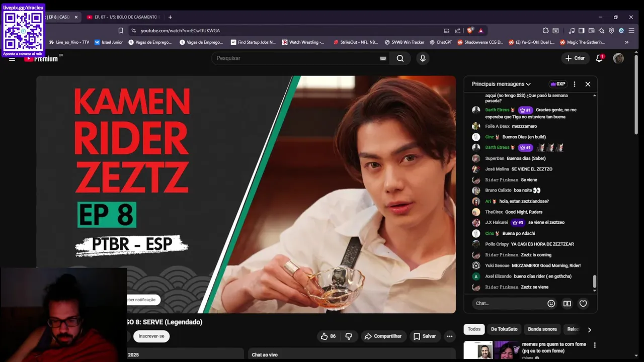Open Find Startup Jobs bookmark
Viewport: 644px width, 362px height.
tap(253, 42)
